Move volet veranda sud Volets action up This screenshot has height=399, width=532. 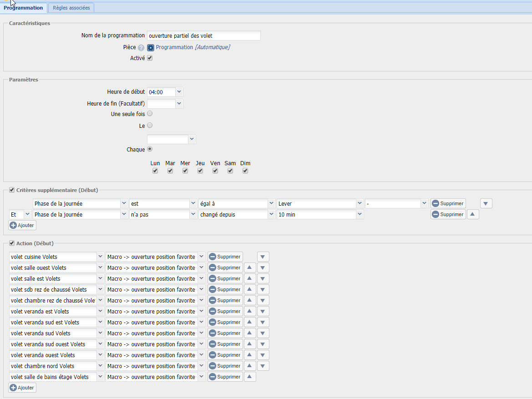tap(250, 333)
